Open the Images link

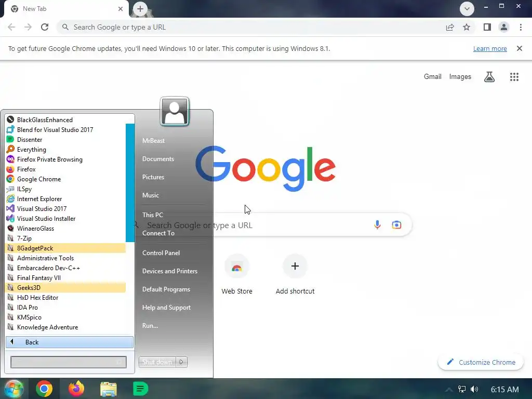460,77
